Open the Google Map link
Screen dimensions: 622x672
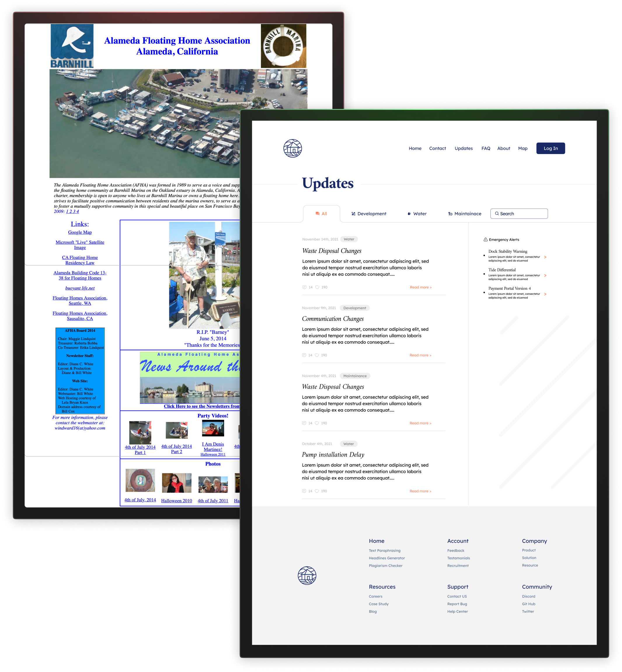click(80, 232)
